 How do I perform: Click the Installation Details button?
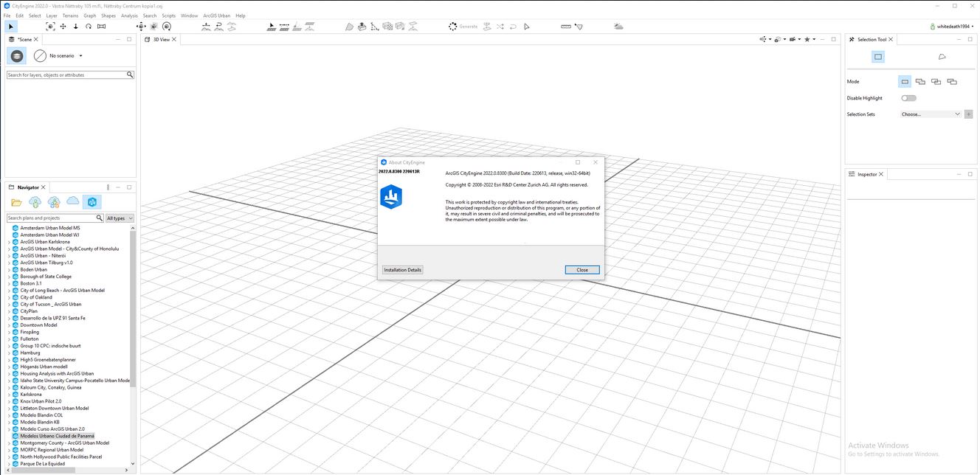[402, 269]
